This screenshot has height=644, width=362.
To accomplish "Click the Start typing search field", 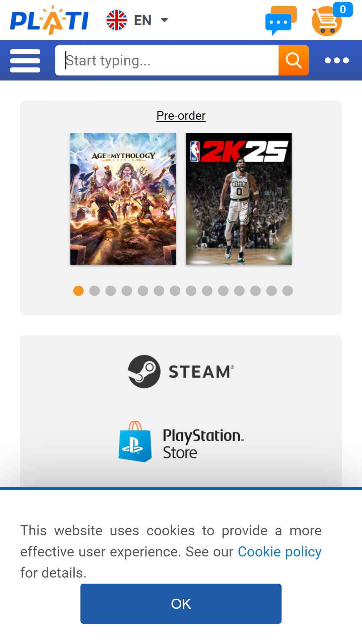I will (167, 60).
